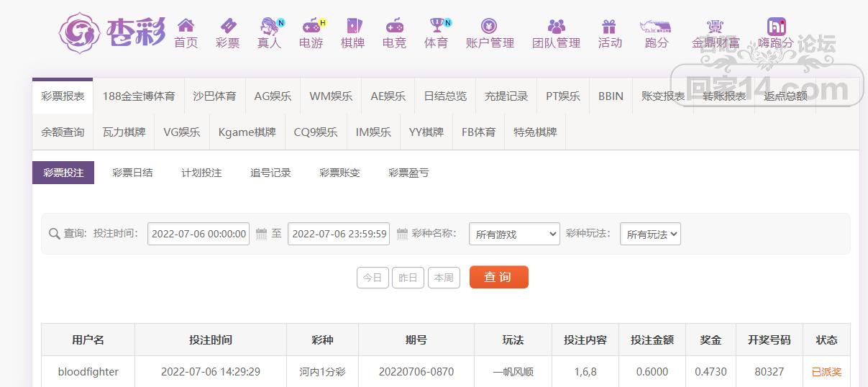Image resolution: width=868 pixels, height=387 pixels.
Task: Click the 杏彩 site logo
Action: coord(112,32)
